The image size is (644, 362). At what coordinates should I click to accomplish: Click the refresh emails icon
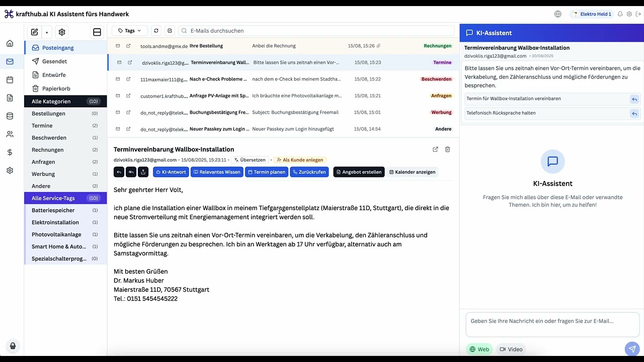[156, 31]
